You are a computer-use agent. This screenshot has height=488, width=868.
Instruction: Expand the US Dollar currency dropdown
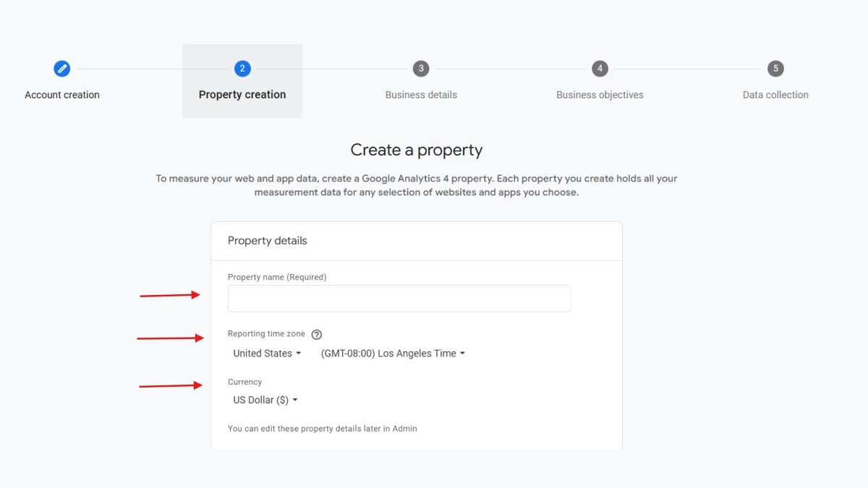click(x=265, y=400)
